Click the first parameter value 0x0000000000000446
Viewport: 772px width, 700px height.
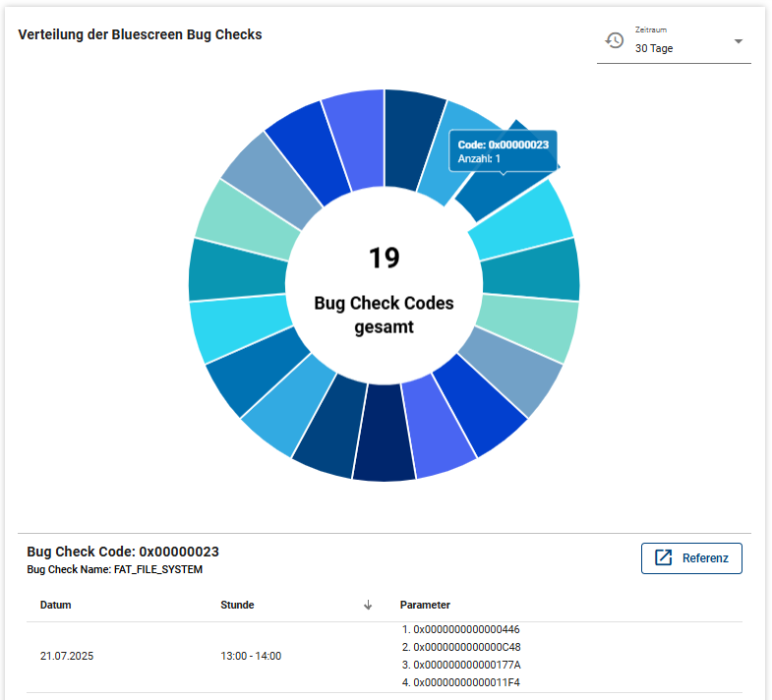point(465,628)
